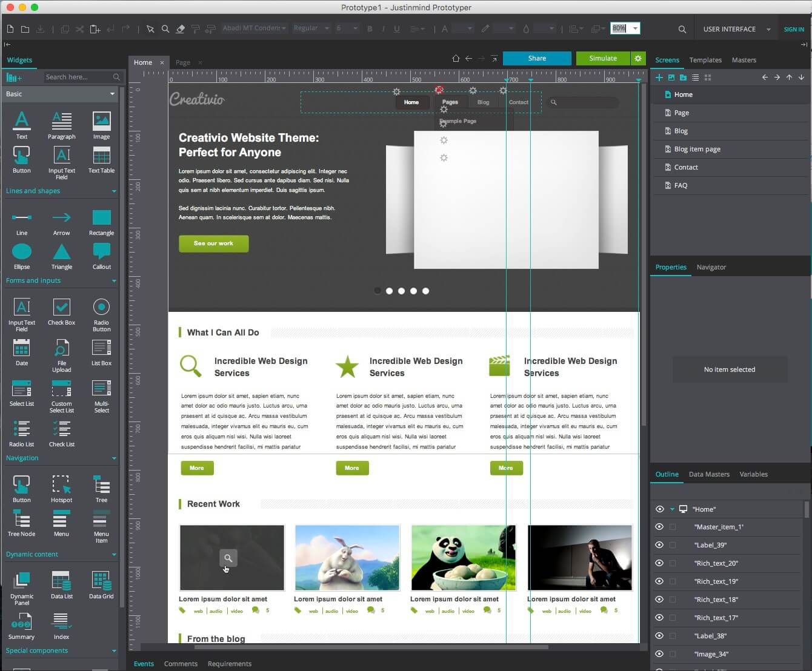Click the zoom magnifier tool in toolbar

click(165, 29)
